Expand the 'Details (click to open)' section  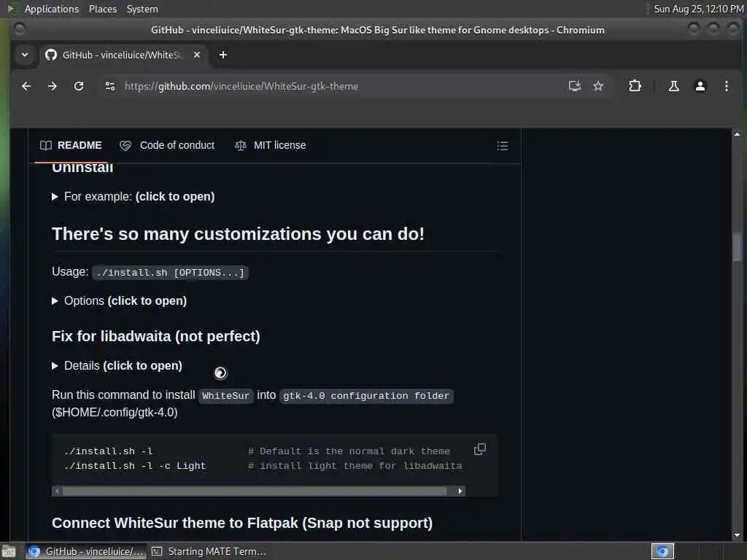pyautogui.click(x=117, y=366)
